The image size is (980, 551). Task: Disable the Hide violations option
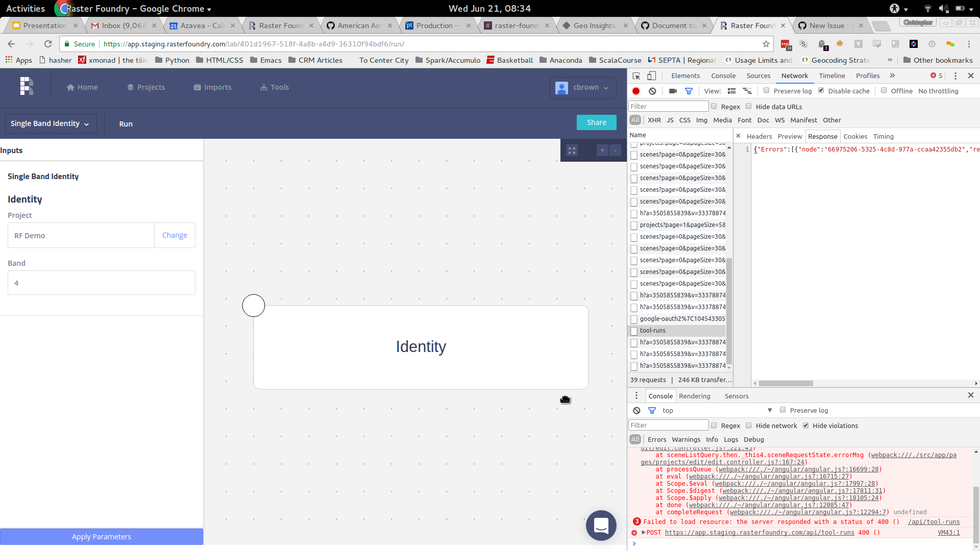806,425
